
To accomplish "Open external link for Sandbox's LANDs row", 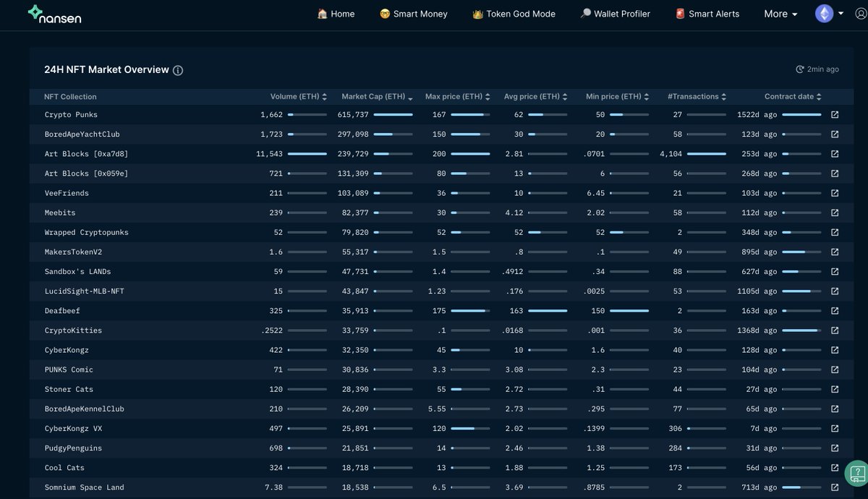I will (835, 271).
